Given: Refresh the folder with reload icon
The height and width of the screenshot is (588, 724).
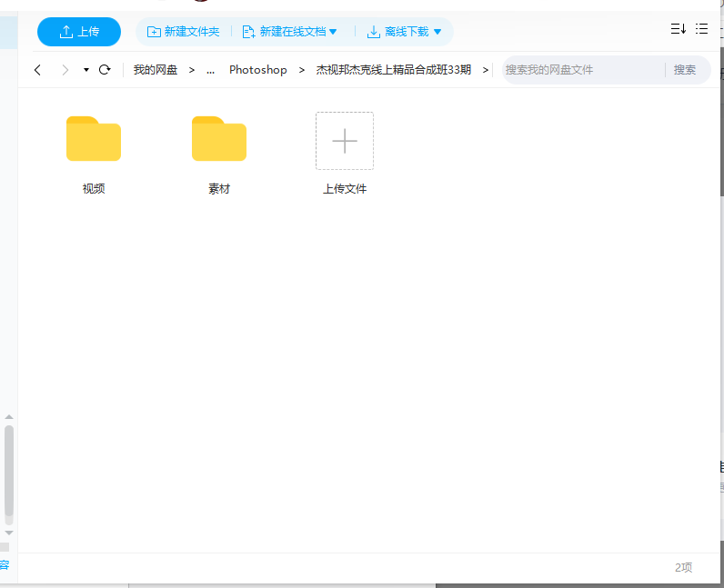Looking at the screenshot, I should point(105,70).
